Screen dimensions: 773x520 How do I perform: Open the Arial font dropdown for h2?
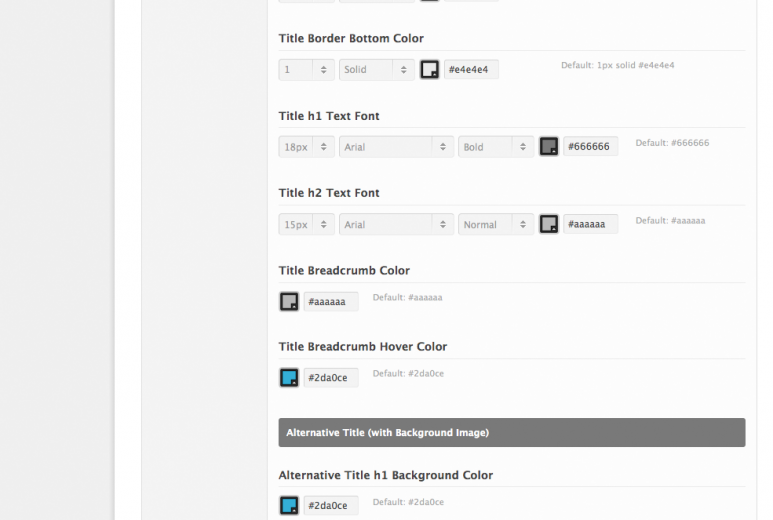coord(396,224)
